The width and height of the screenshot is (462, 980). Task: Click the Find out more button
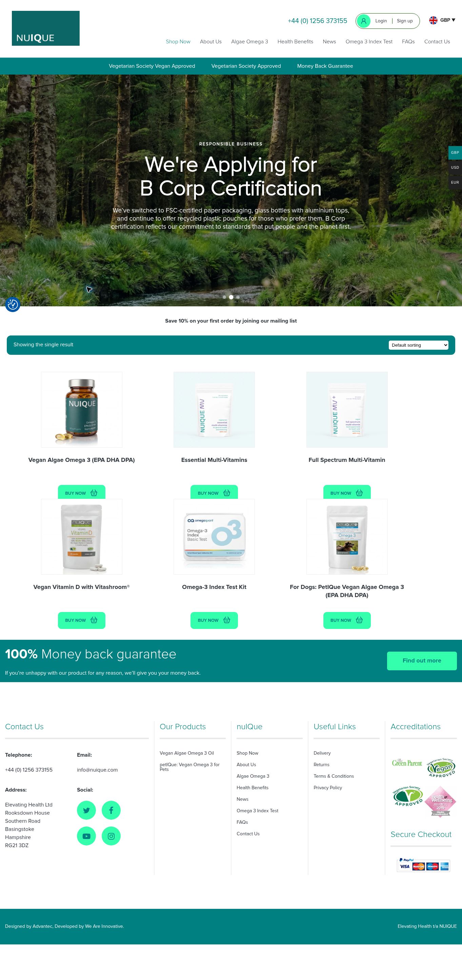click(x=422, y=661)
